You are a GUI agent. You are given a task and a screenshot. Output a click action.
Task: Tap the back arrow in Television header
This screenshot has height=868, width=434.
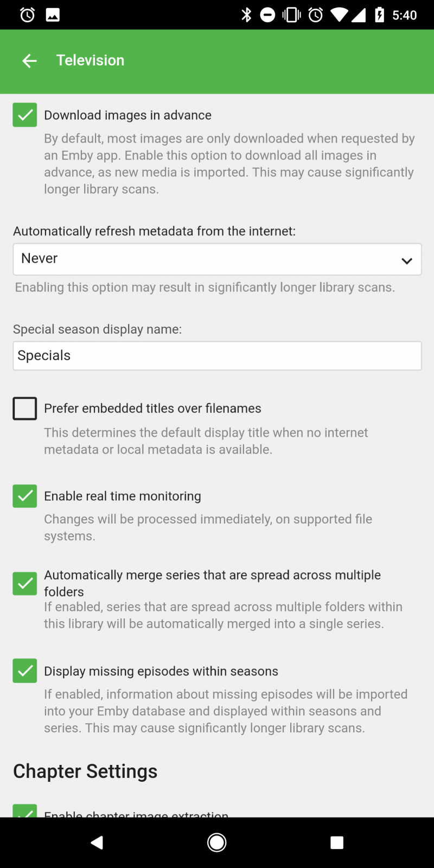pos(29,61)
